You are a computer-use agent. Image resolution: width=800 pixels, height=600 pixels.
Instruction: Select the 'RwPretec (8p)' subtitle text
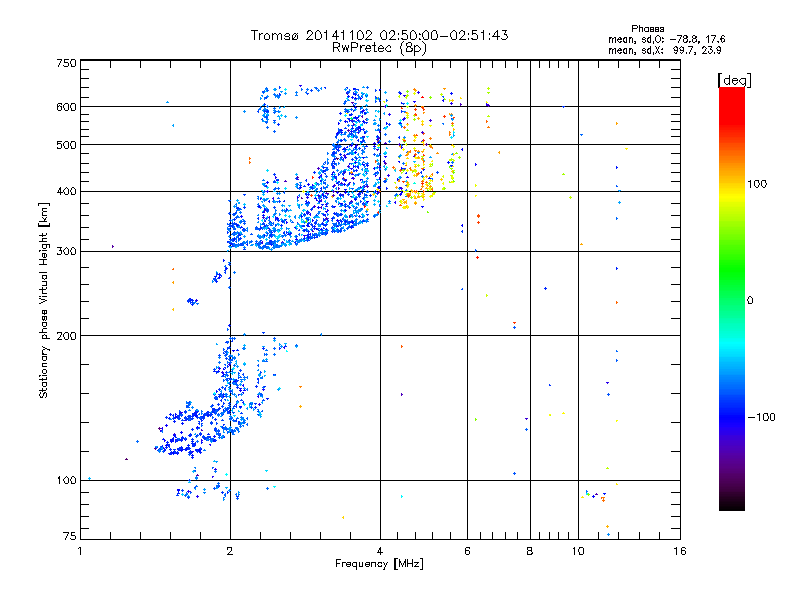click(x=379, y=48)
